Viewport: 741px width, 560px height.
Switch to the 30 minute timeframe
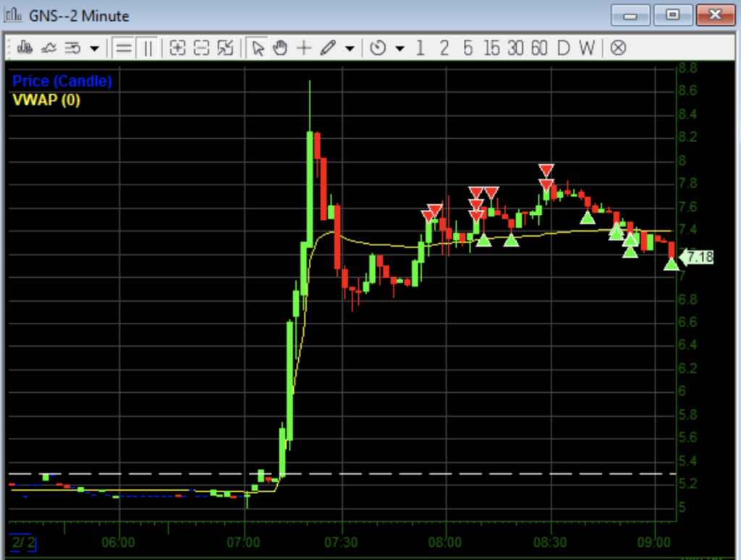pos(515,48)
